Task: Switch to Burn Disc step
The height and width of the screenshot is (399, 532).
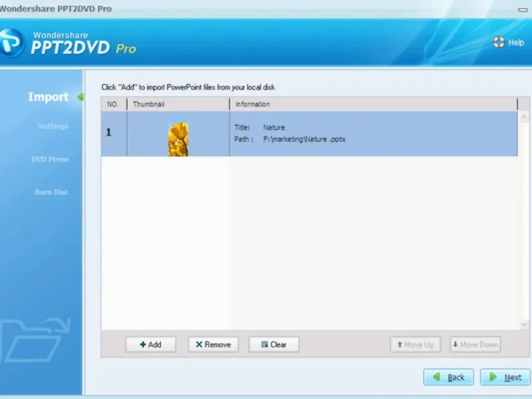Action: pyautogui.click(x=52, y=192)
